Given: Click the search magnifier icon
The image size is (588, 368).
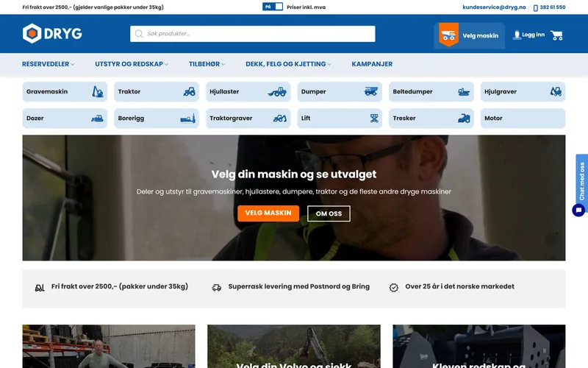Looking at the screenshot, I should (x=139, y=34).
